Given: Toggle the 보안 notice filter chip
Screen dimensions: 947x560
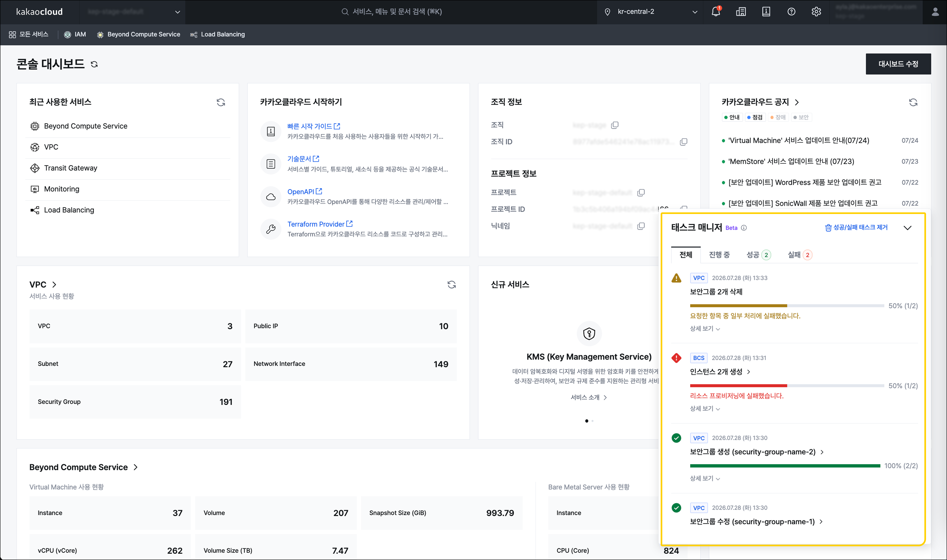Looking at the screenshot, I should pos(801,117).
